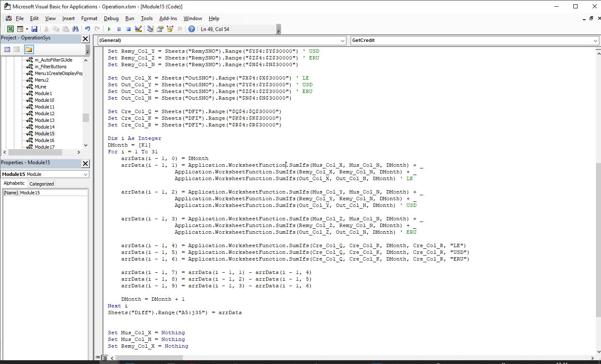Open the Microsoft Visual Basic help icon

point(192,29)
